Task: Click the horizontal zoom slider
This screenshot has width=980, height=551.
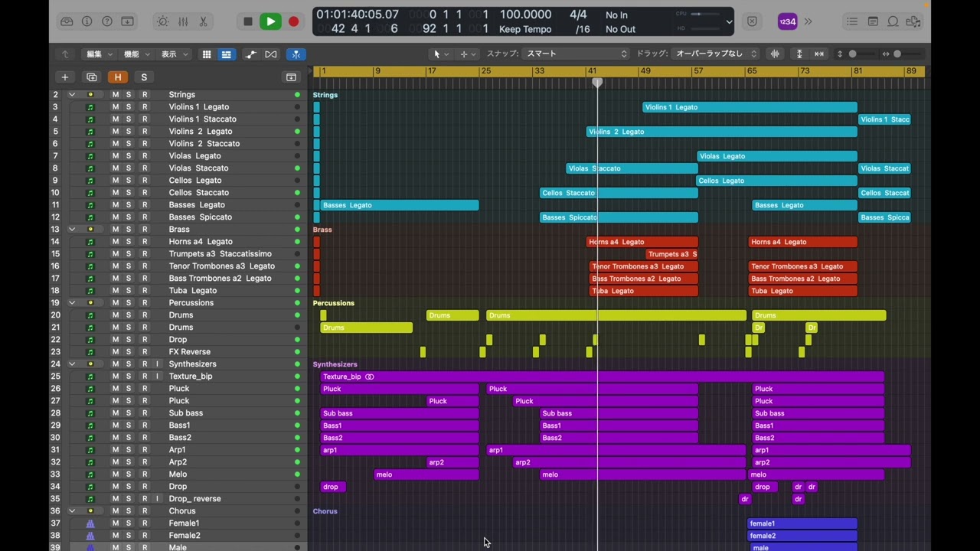Action: coord(897,54)
